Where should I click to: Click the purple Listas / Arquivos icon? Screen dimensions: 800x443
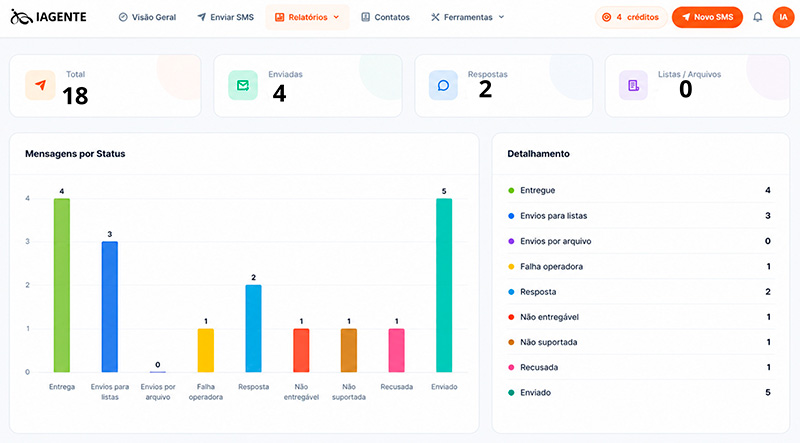point(633,85)
